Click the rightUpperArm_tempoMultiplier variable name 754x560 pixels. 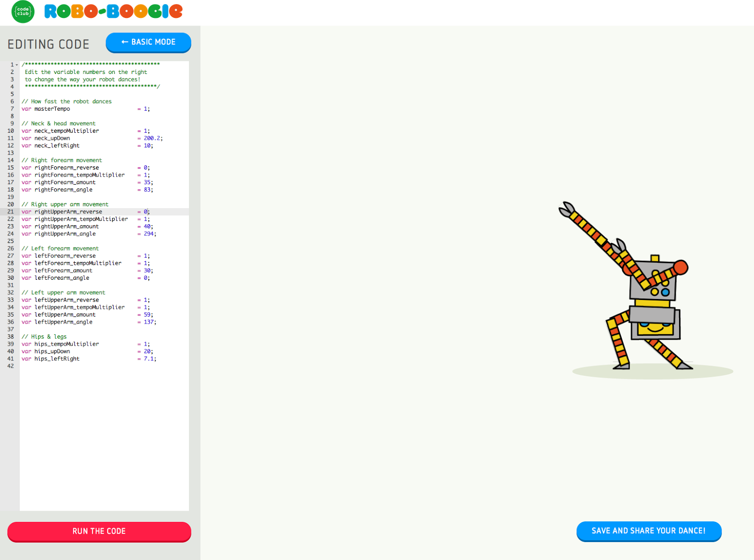point(81,219)
